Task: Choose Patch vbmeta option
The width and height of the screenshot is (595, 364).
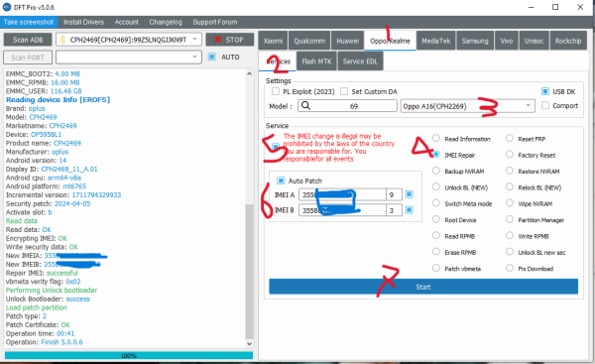Action: point(436,268)
